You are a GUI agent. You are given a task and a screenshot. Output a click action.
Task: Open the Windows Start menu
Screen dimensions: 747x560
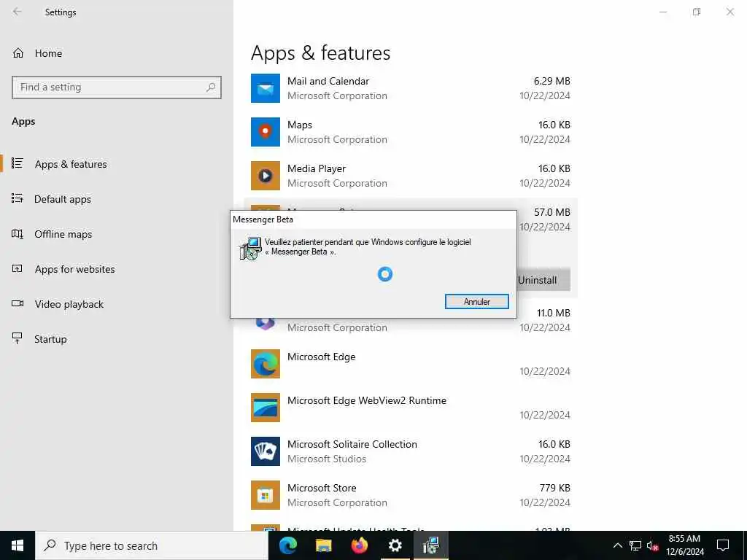click(x=18, y=545)
